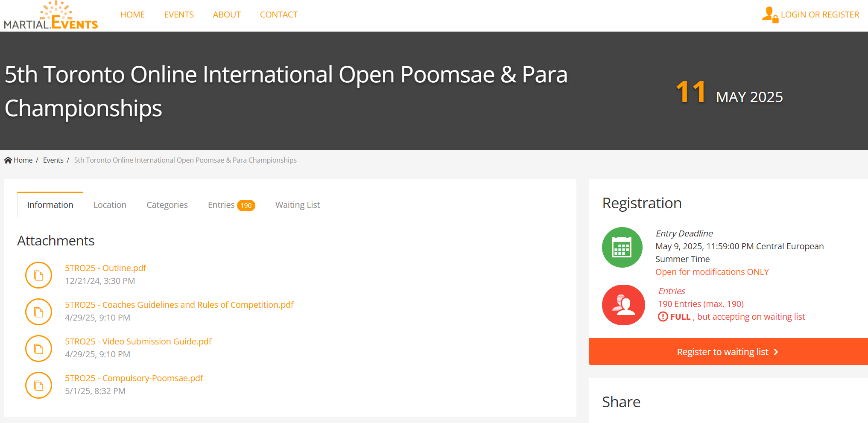Click the green calendar deadline icon

(x=622, y=247)
